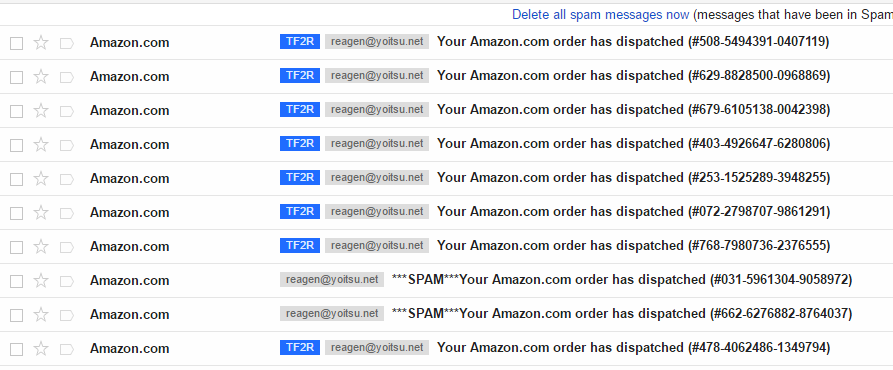Viewport: 893px width, 370px height.
Task: Click TF2R label on order #253-1525289-3948255 email
Action: [x=300, y=178]
